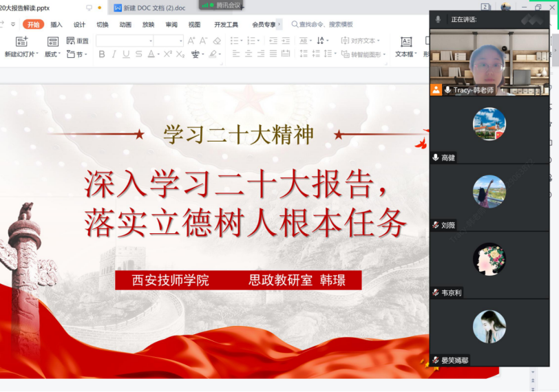Screen dimensions: 559x392
Task: Open the font name dropdown
Action: tap(124, 41)
